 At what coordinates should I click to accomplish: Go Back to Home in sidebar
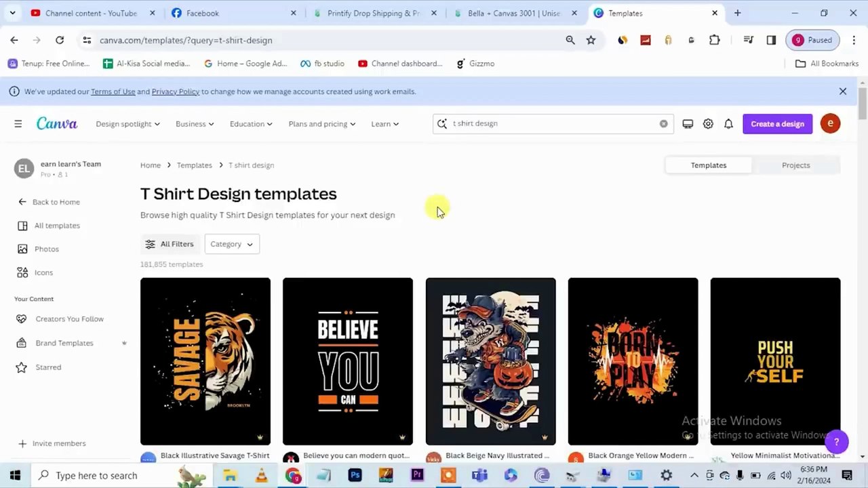pyautogui.click(x=49, y=202)
